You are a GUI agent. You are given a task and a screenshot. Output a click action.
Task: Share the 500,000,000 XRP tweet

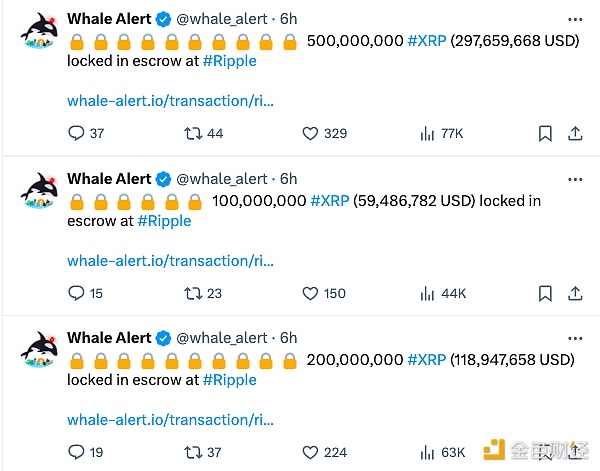pyautogui.click(x=575, y=133)
